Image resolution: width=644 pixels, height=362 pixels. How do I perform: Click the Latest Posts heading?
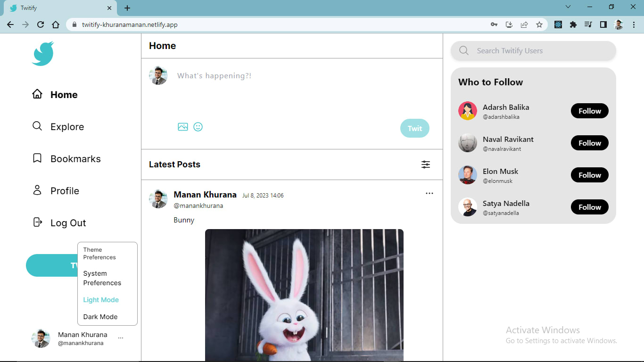[x=174, y=165]
